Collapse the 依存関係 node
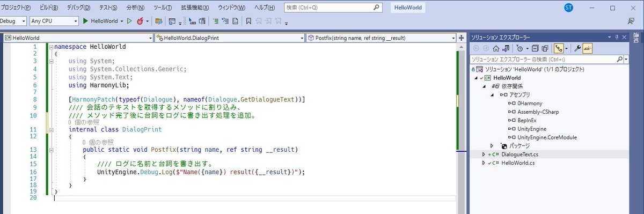 click(x=484, y=86)
